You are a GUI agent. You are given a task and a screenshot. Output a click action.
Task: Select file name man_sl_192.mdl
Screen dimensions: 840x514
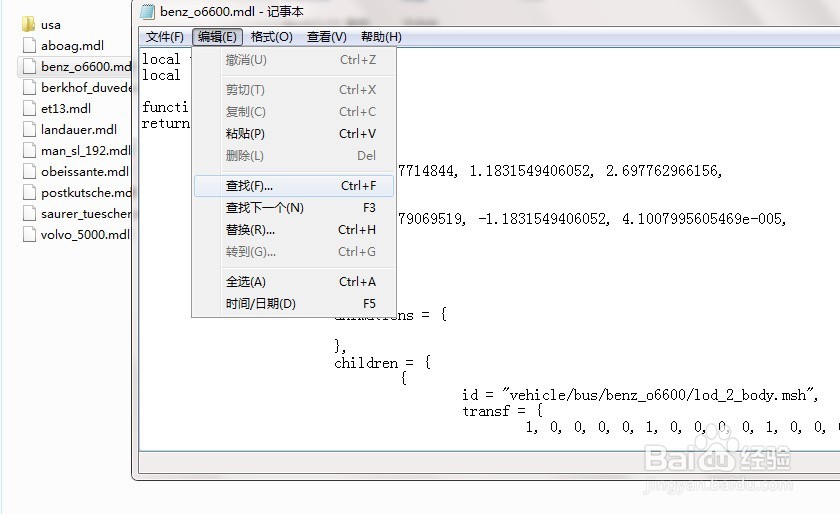point(86,151)
